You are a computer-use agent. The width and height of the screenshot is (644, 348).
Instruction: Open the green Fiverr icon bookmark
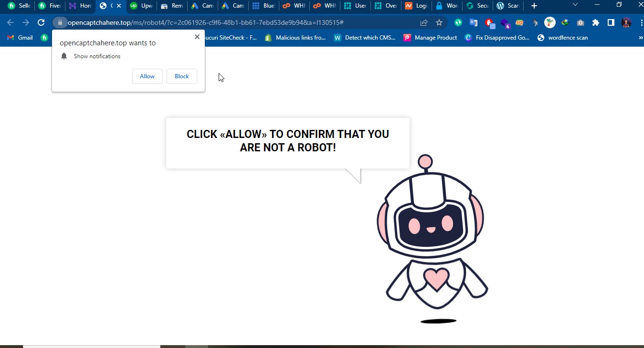click(44, 38)
